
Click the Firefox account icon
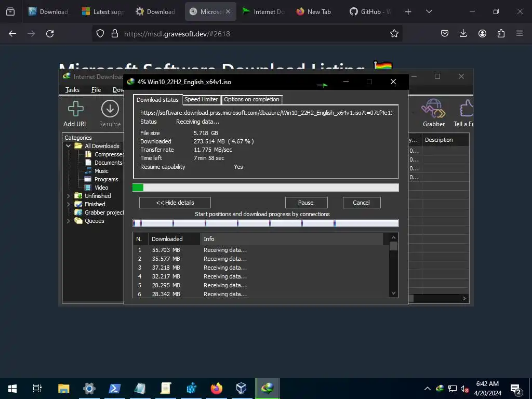pos(482,34)
